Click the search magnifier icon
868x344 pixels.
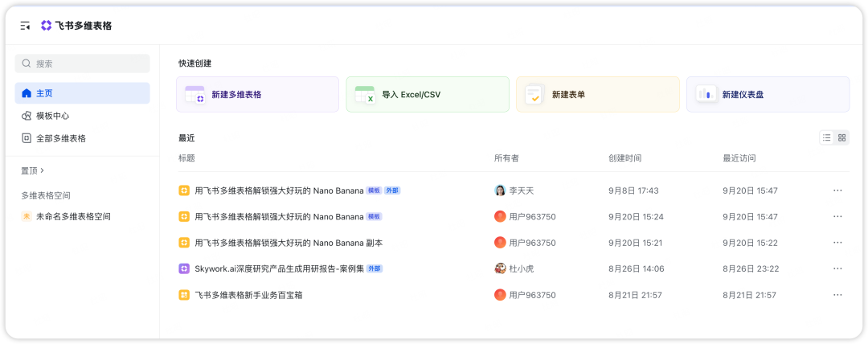pos(26,63)
